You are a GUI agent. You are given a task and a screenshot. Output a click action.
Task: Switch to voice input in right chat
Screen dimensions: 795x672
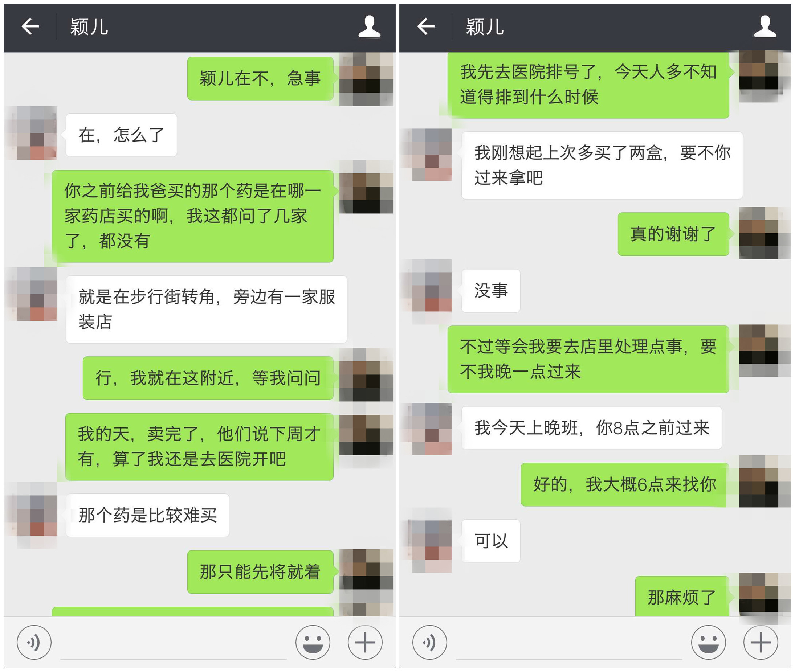[429, 642]
